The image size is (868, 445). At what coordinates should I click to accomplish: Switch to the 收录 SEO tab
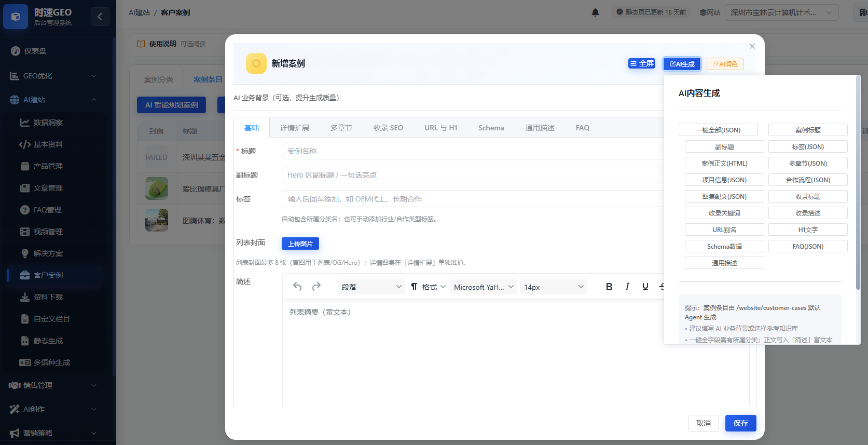tap(388, 128)
